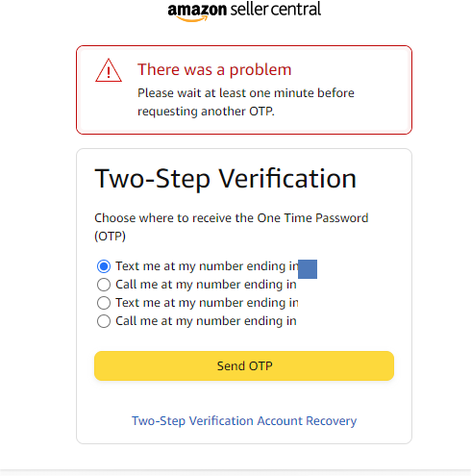Click the Two-Step Verification page heading
Viewport: 471px width, 476px height.
click(226, 179)
